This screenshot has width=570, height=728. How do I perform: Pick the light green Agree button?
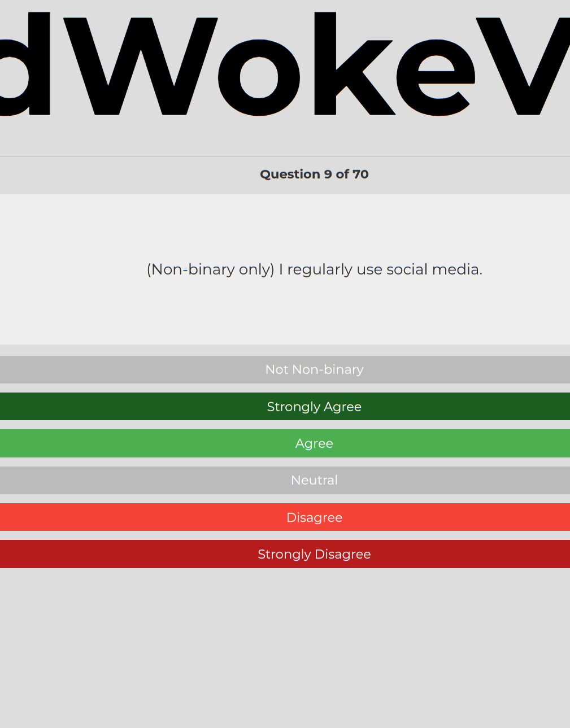pyautogui.click(x=285, y=443)
